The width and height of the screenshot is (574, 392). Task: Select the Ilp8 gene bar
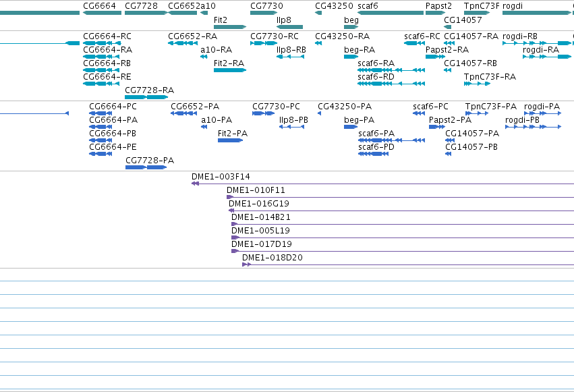point(289,27)
